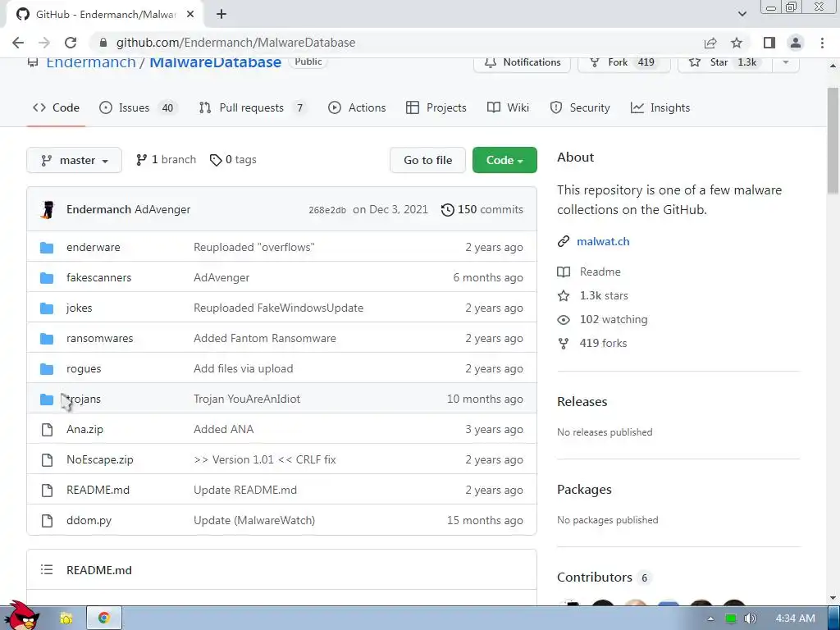Open browser side panel icon
840x630 pixels.
[x=769, y=43]
